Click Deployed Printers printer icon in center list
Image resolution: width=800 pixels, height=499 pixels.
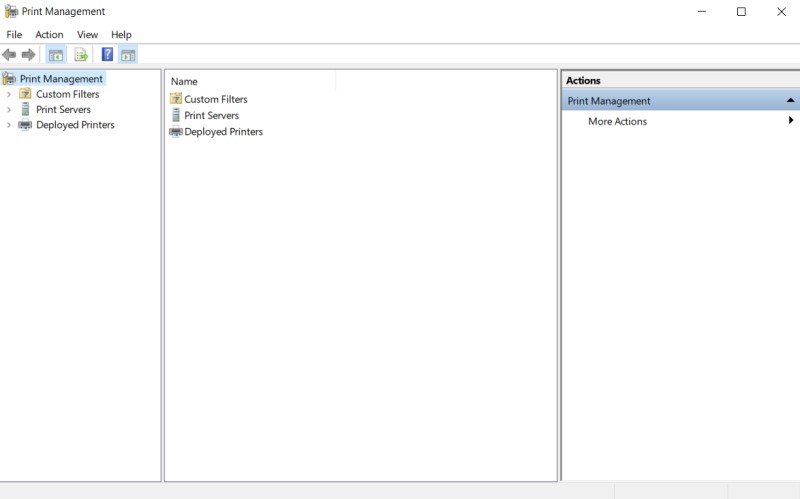(176, 132)
